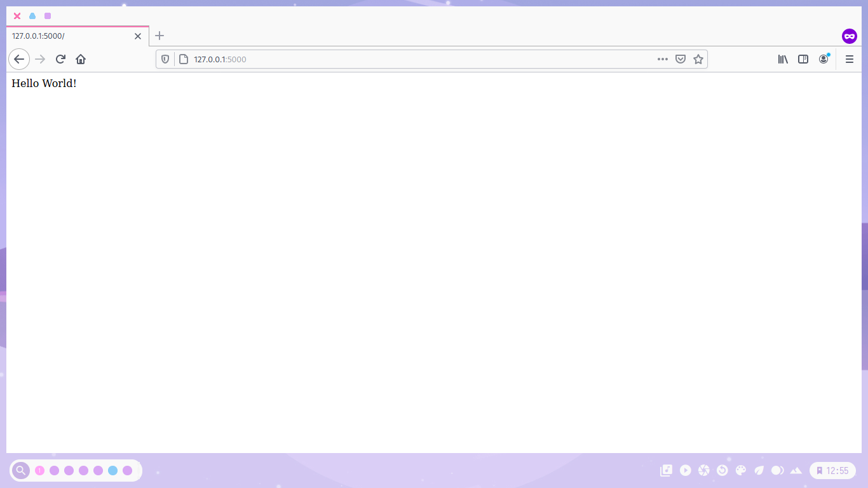The height and width of the screenshot is (488, 868).
Task: Click the enhanced tracking protection shield icon
Action: (165, 59)
